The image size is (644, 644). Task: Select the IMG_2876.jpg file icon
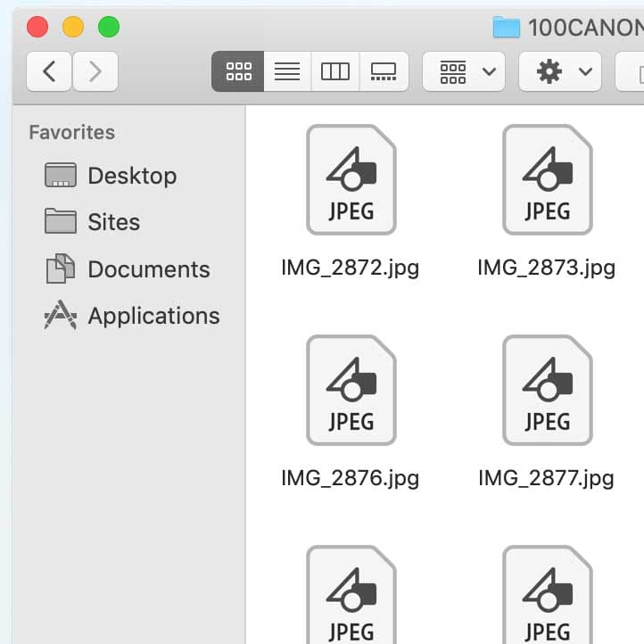[x=351, y=390]
